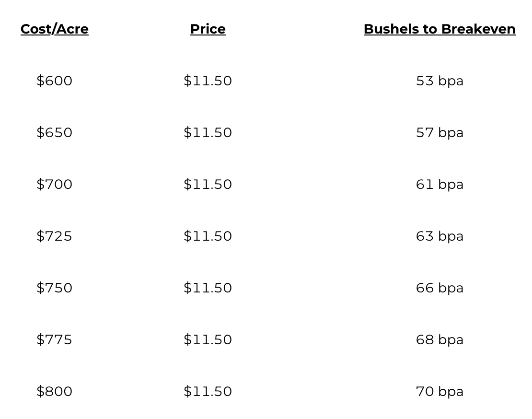Click the $11.50 price in the $600 row

coord(208,81)
